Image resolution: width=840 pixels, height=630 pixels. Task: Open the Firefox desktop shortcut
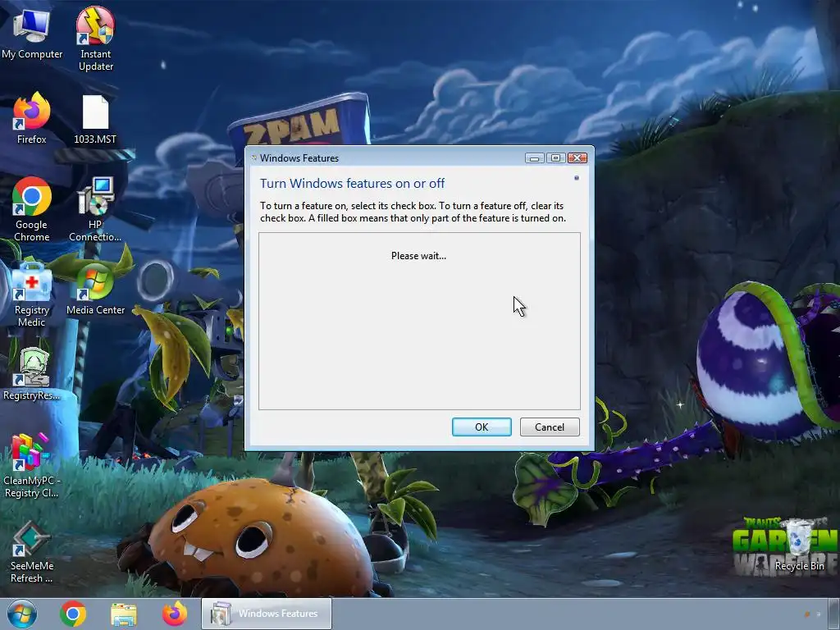tap(32, 118)
